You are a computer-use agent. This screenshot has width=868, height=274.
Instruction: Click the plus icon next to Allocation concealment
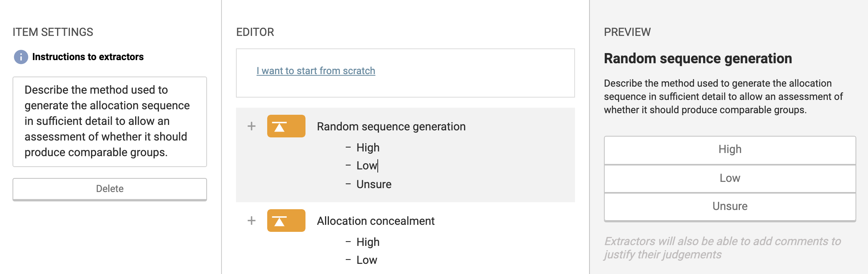[x=252, y=221]
